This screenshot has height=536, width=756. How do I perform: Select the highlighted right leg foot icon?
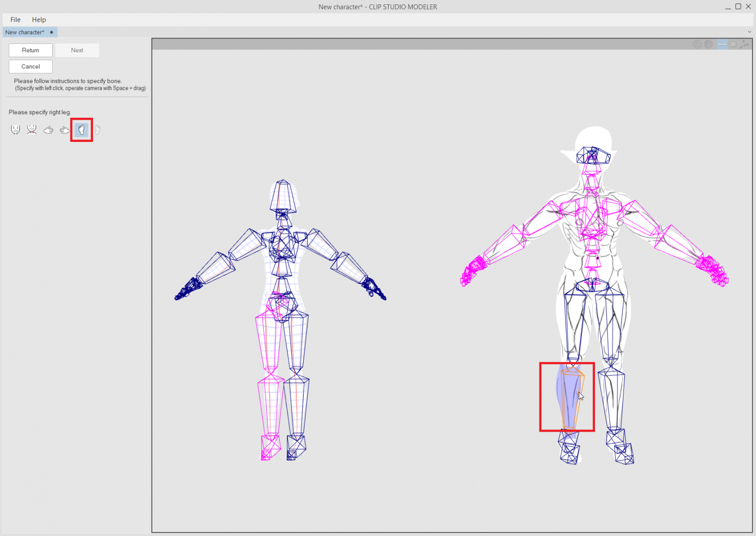click(x=82, y=130)
